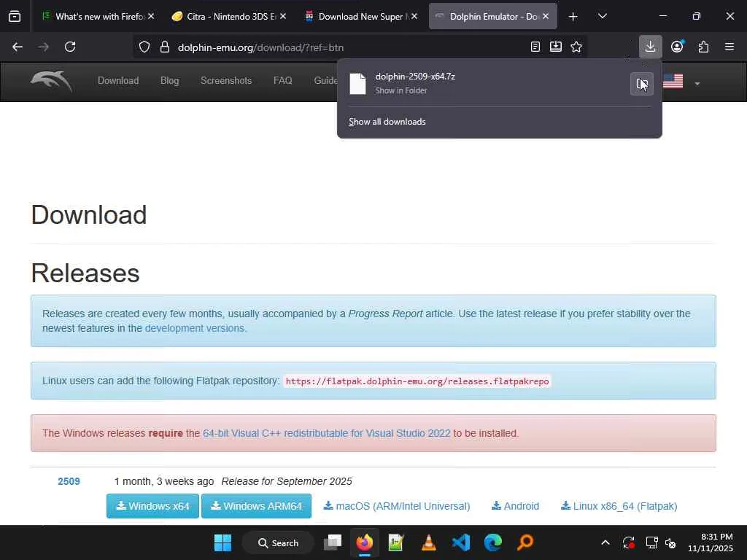The height and width of the screenshot is (560, 747).
Task: Open the network tray icon
Action: coord(651,542)
